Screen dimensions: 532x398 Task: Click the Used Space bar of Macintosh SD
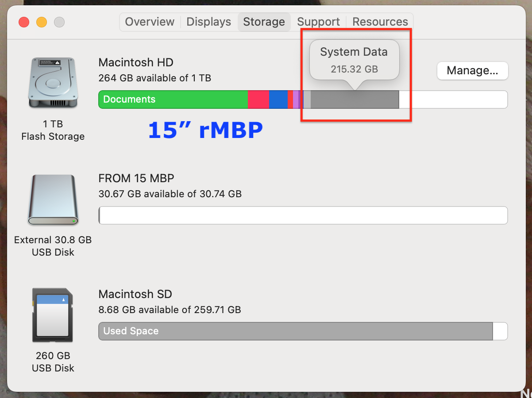tap(295, 331)
